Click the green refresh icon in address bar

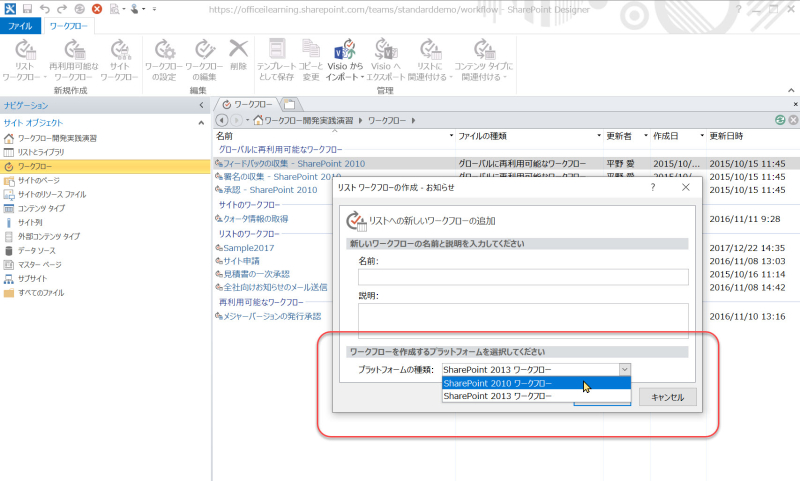[x=780, y=120]
